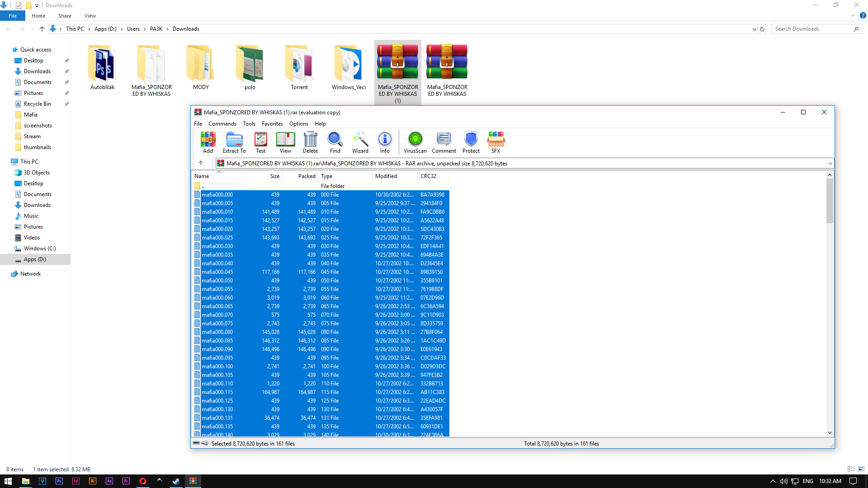Screen dimensions: 868x488
Task: Switch to the Explorer View ribbon tab
Action: pyautogui.click(x=90, y=16)
